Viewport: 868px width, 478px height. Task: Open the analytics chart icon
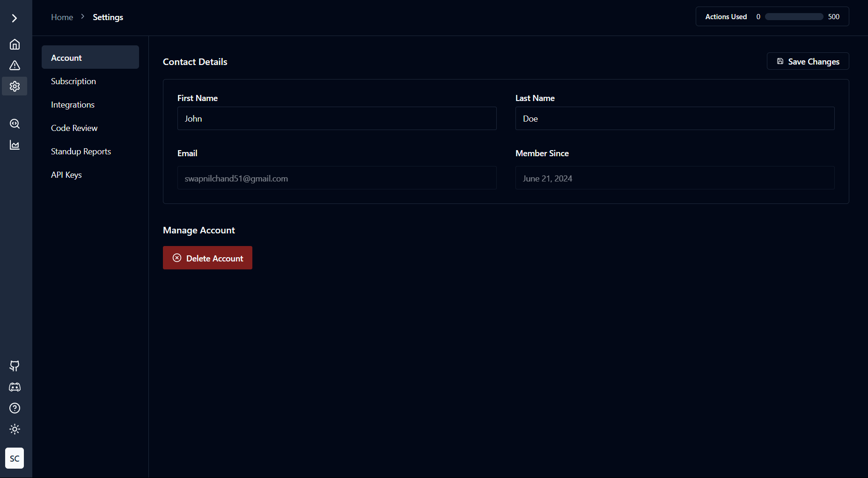(x=15, y=145)
